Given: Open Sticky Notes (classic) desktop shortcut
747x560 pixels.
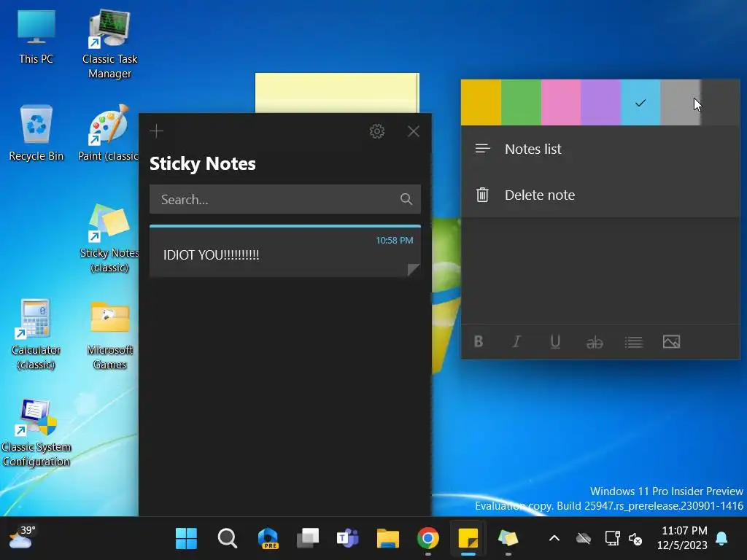Looking at the screenshot, I should (109, 238).
